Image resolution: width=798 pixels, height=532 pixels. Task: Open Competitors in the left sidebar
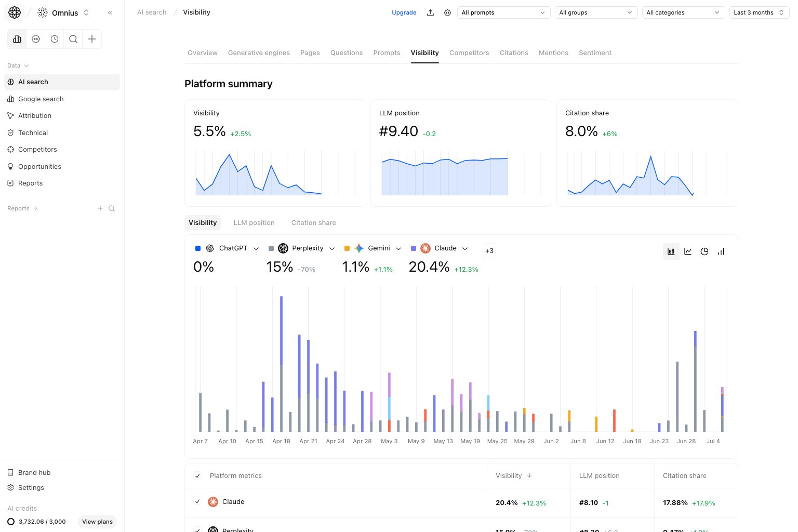pos(62,149)
